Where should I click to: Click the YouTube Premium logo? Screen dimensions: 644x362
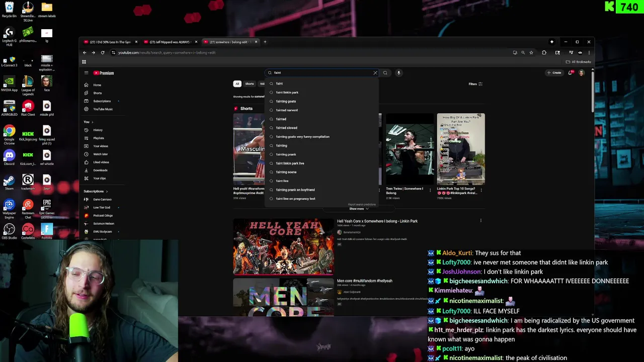point(104,73)
